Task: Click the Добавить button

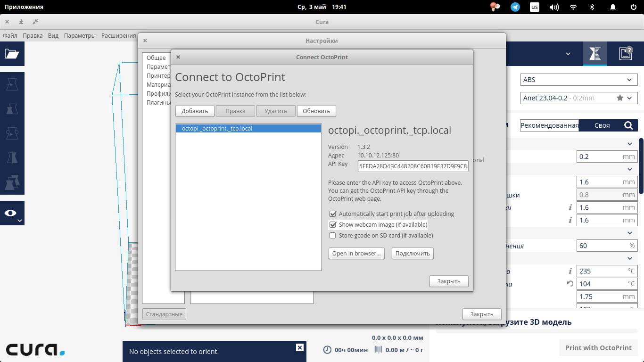Action: 195,111
